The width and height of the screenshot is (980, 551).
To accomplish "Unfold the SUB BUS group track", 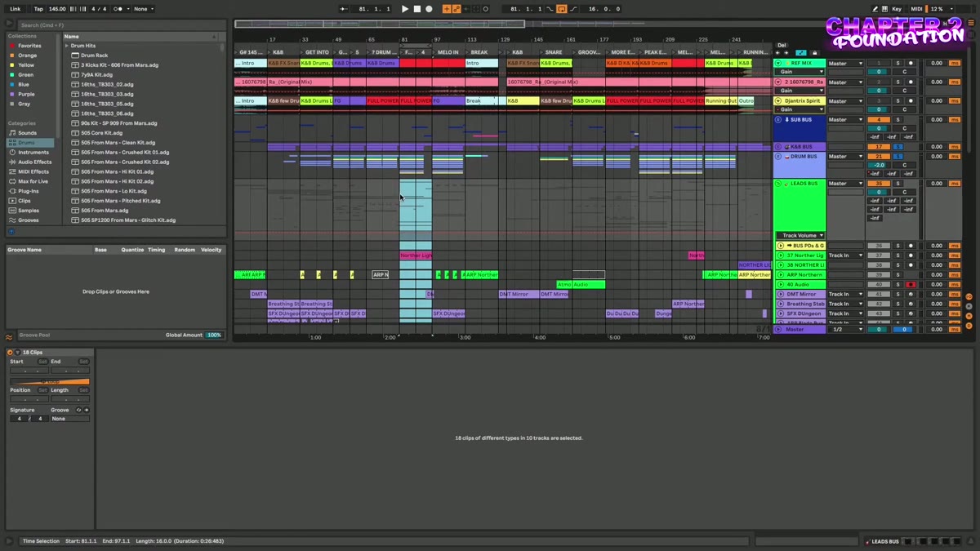I will point(778,120).
